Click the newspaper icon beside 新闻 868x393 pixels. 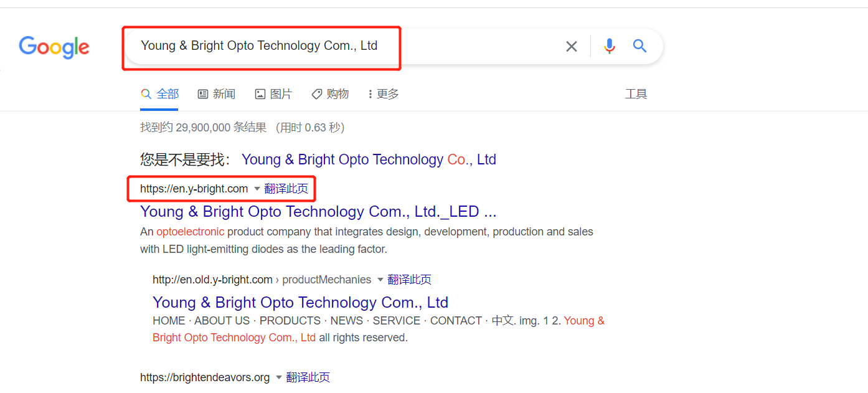click(x=202, y=93)
